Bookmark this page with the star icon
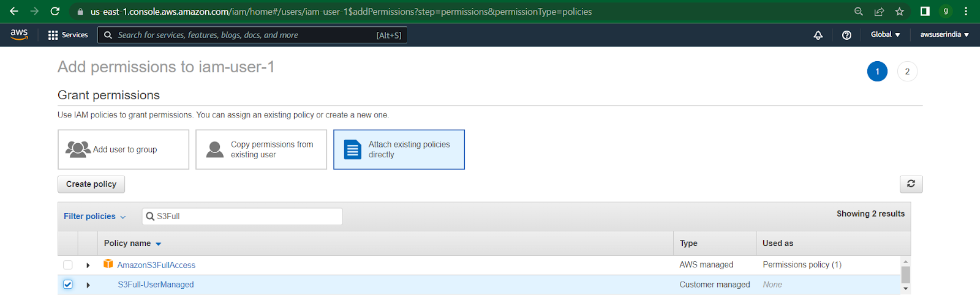This screenshot has width=980, height=295. (x=899, y=12)
